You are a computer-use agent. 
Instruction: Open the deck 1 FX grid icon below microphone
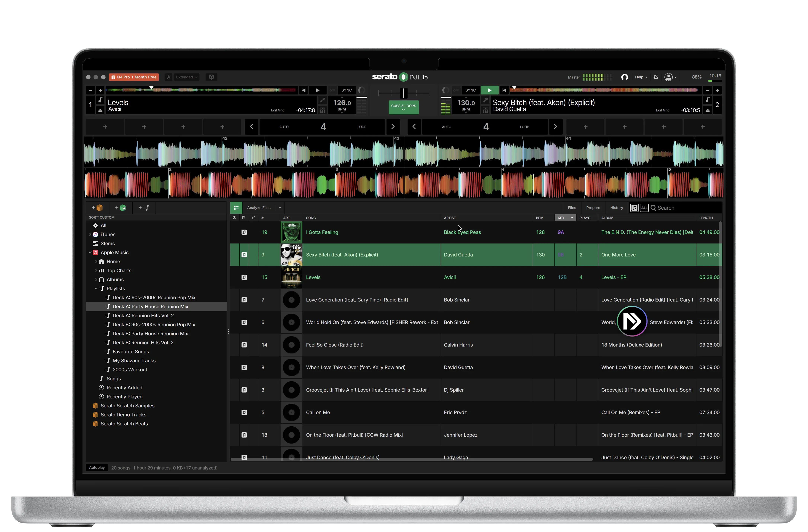click(x=322, y=110)
